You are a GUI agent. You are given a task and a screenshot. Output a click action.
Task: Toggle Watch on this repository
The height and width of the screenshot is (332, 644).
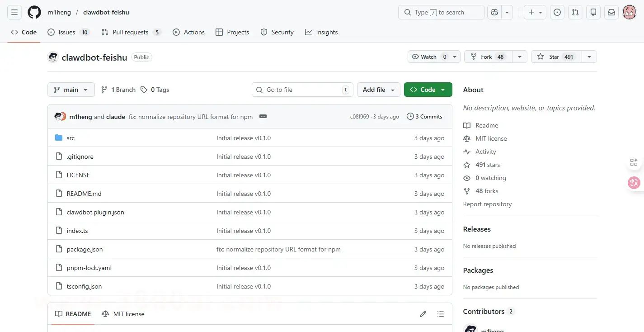429,57
